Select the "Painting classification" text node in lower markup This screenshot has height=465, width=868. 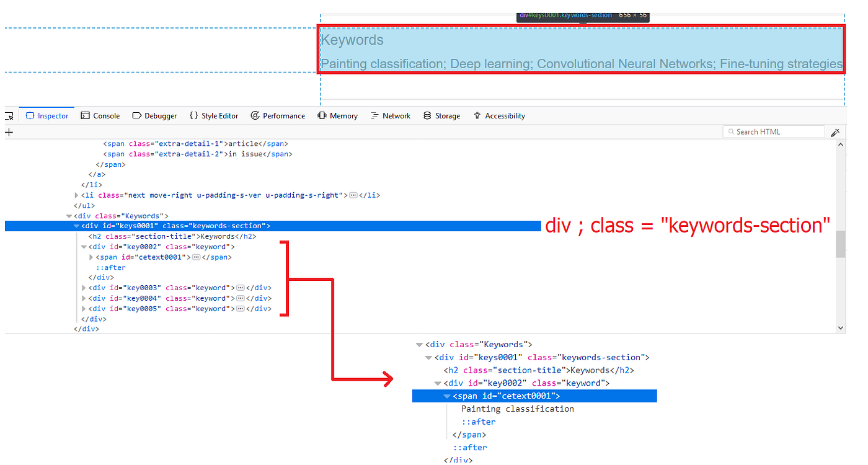point(518,409)
